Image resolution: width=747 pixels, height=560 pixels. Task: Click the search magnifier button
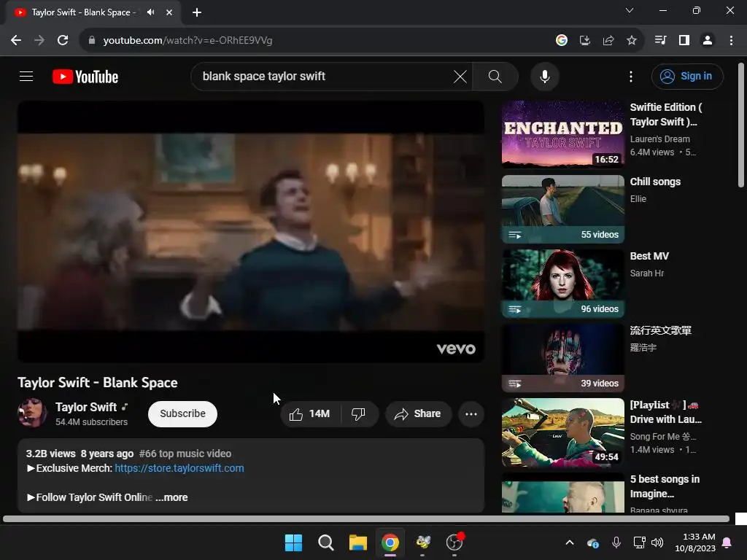tap(495, 76)
